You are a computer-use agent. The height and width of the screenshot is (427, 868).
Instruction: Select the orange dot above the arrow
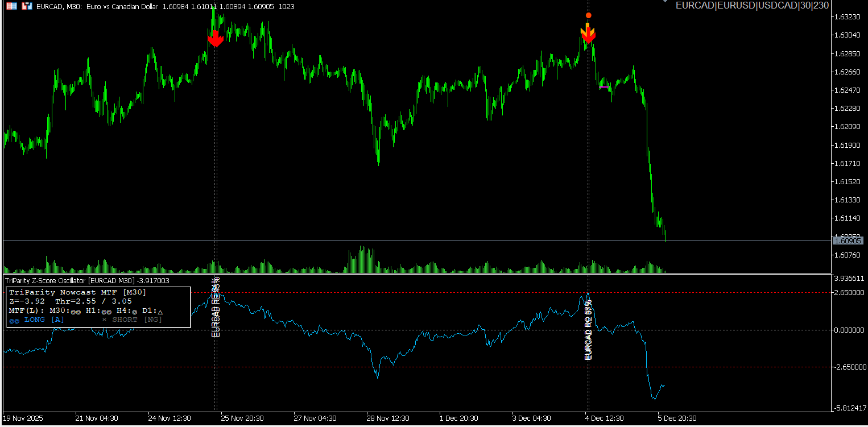coord(588,15)
